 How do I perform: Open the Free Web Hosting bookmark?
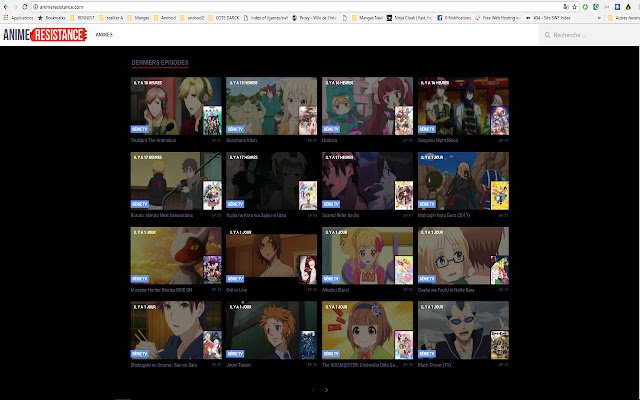tap(498, 18)
